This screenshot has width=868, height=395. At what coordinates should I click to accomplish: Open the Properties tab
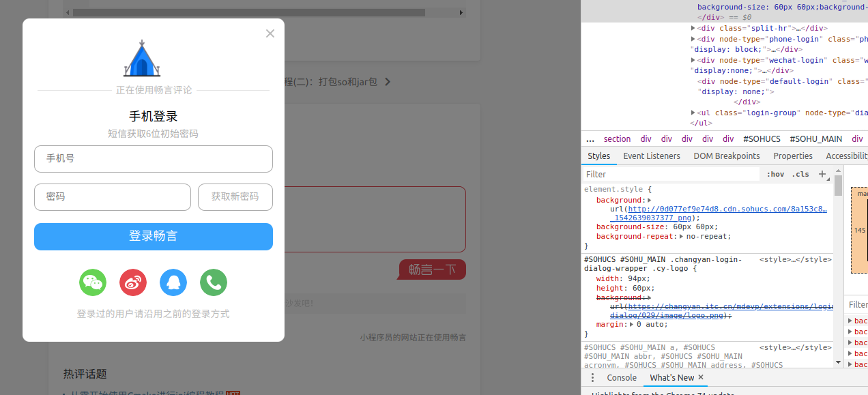point(793,156)
